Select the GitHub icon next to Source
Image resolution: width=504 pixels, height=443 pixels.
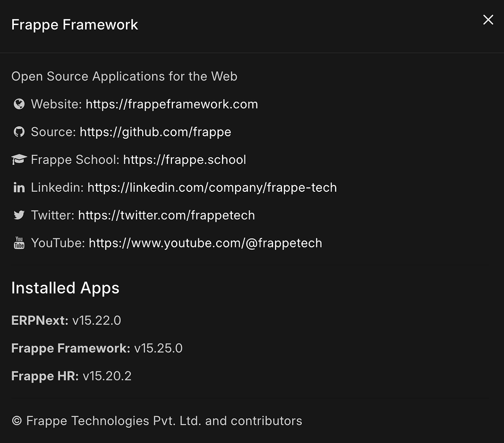[19, 132]
